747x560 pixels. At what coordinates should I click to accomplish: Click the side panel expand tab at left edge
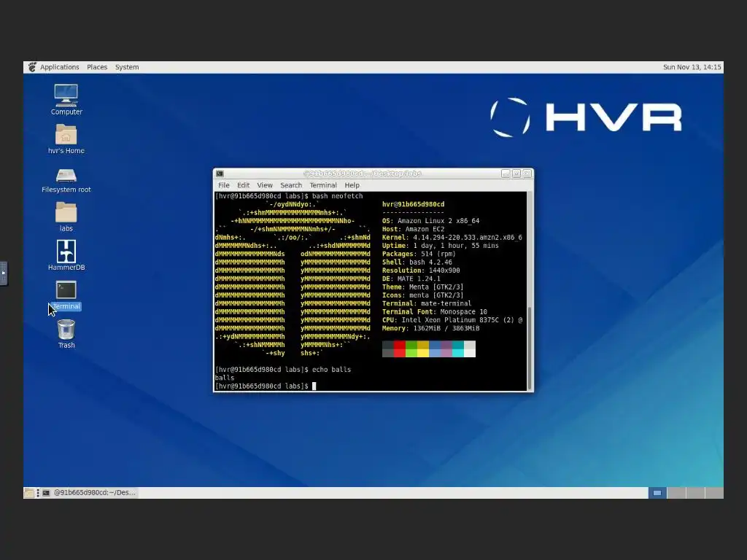(x=4, y=273)
